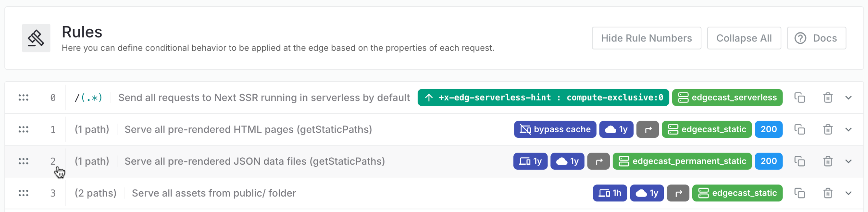The width and height of the screenshot is (868, 212).
Task: Select the edgecast_permanent_static origin badge
Action: [x=682, y=161]
